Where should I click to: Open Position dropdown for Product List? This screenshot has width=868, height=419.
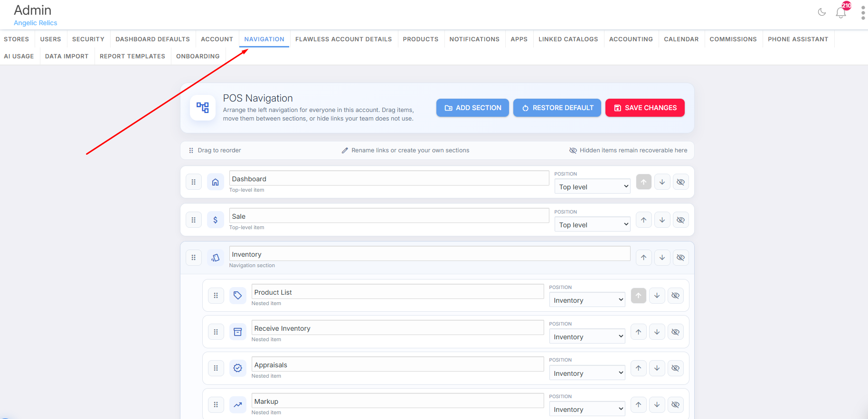pos(587,300)
